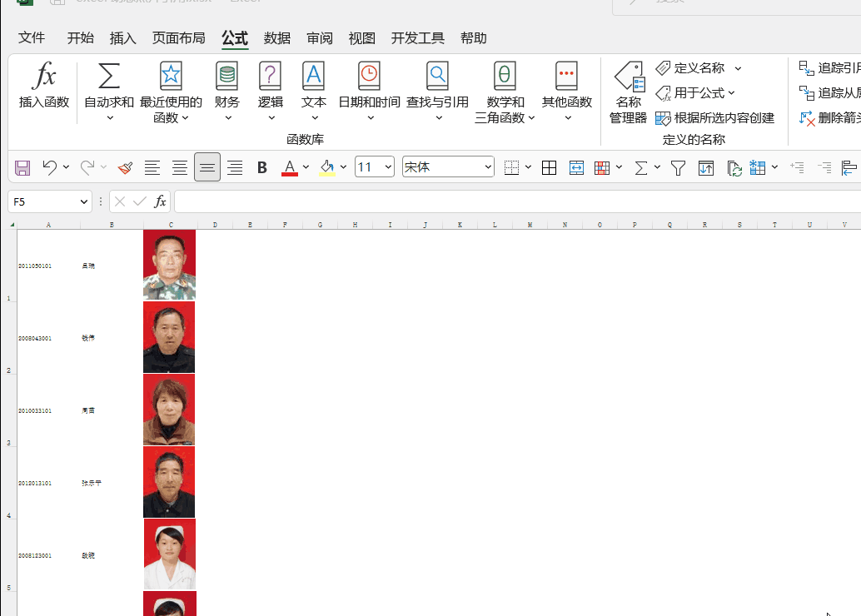Switch to the 开发工具 (Developer) tab

[x=417, y=38]
